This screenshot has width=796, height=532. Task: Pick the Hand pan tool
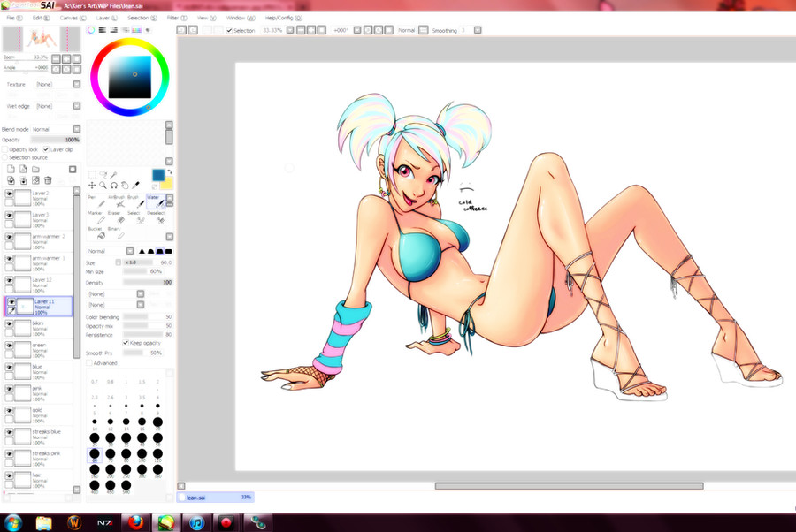125,186
